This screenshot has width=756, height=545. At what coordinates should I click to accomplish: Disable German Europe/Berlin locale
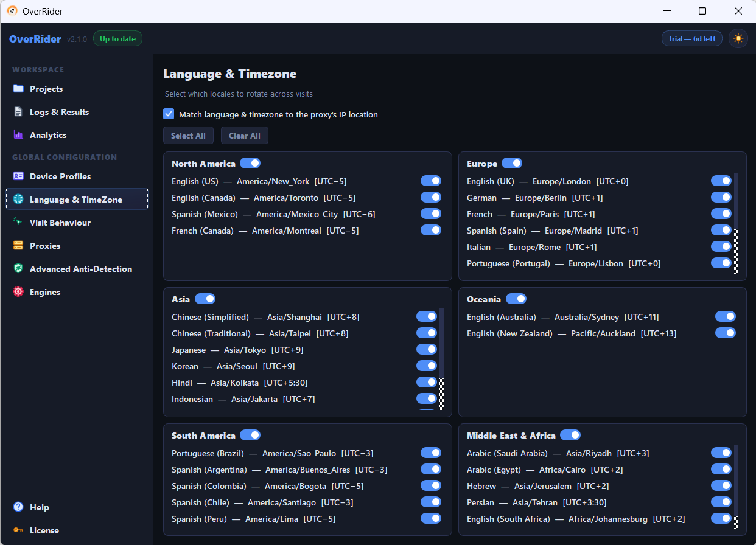click(x=721, y=197)
